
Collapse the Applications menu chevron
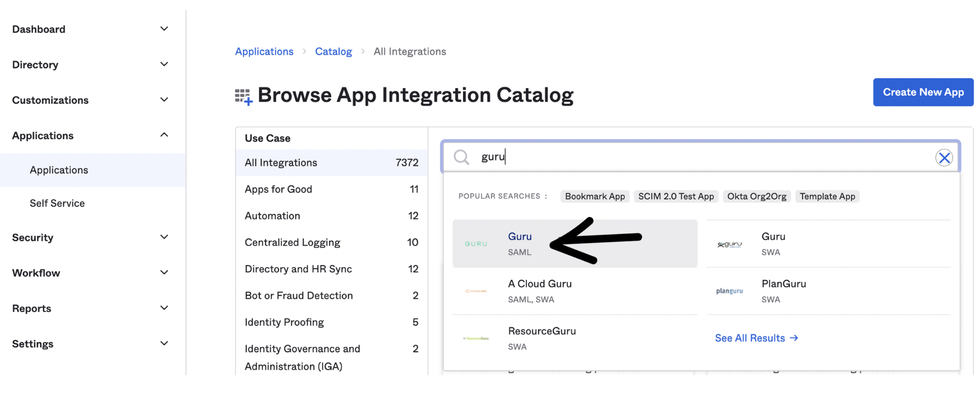(x=164, y=135)
